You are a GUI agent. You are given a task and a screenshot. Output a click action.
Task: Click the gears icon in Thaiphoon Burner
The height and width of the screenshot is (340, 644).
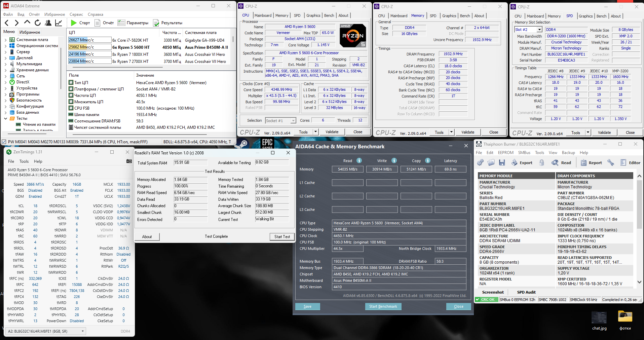pos(480,163)
